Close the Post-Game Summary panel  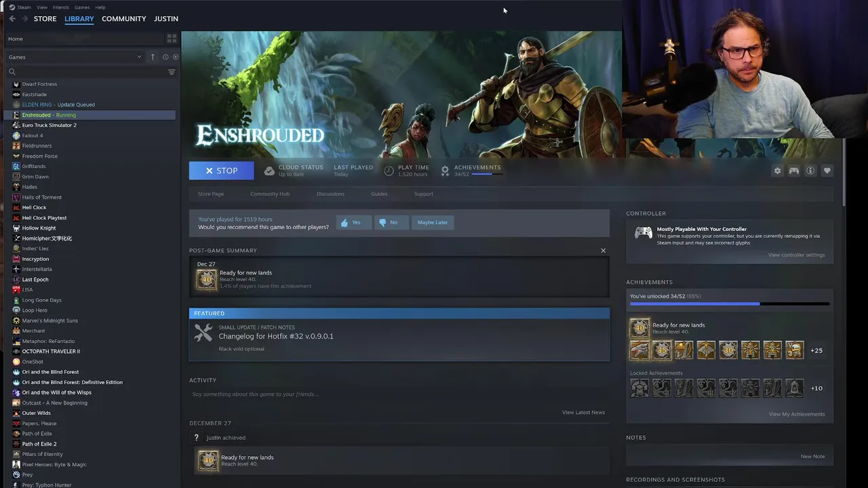click(603, 251)
